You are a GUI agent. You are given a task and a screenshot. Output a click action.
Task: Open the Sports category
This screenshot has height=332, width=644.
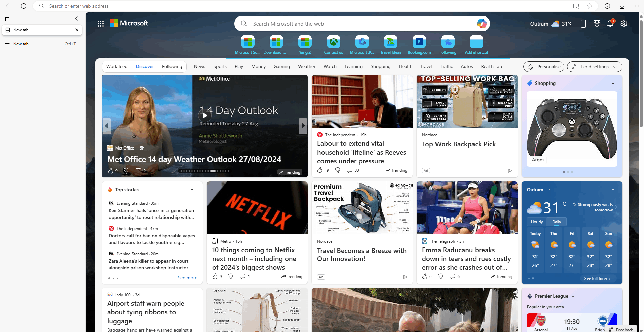point(220,66)
